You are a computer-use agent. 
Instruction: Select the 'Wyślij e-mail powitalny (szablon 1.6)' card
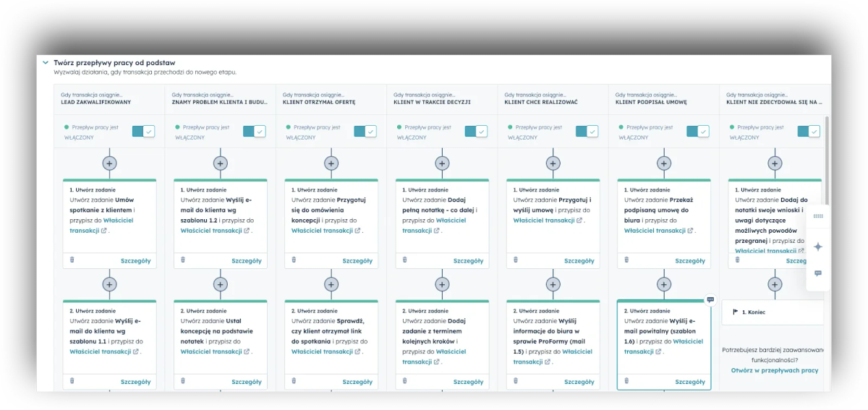pyautogui.click(x=663, y=346)
